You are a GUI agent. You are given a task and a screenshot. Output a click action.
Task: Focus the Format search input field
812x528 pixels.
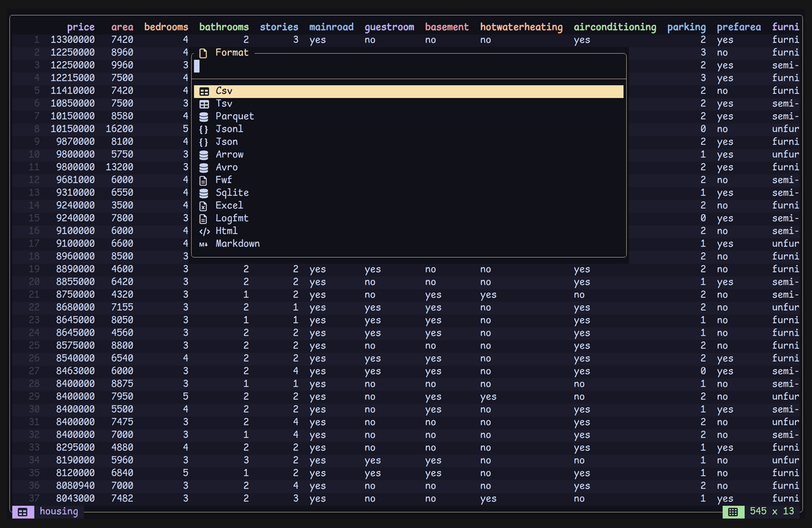pyautogui.click(x=409, y=66)
